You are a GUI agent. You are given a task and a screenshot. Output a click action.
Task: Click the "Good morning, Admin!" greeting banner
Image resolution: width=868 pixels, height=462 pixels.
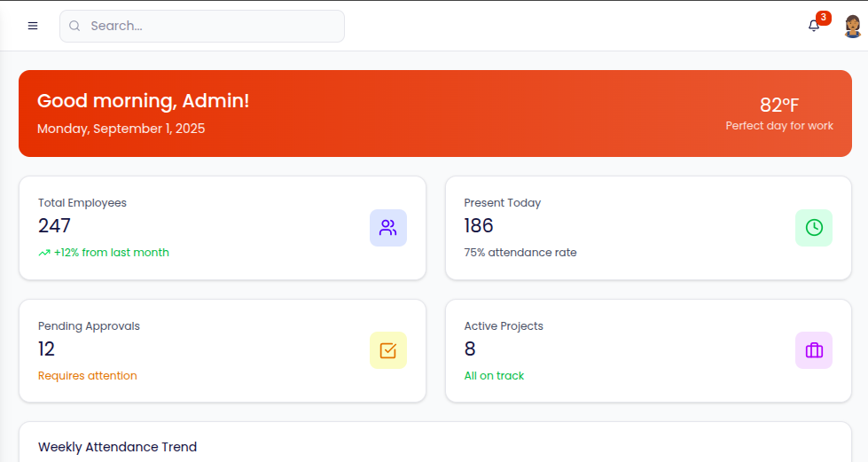tap(144, 101)
